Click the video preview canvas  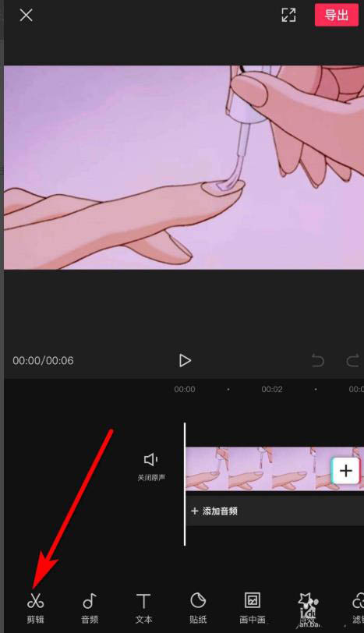184,168
